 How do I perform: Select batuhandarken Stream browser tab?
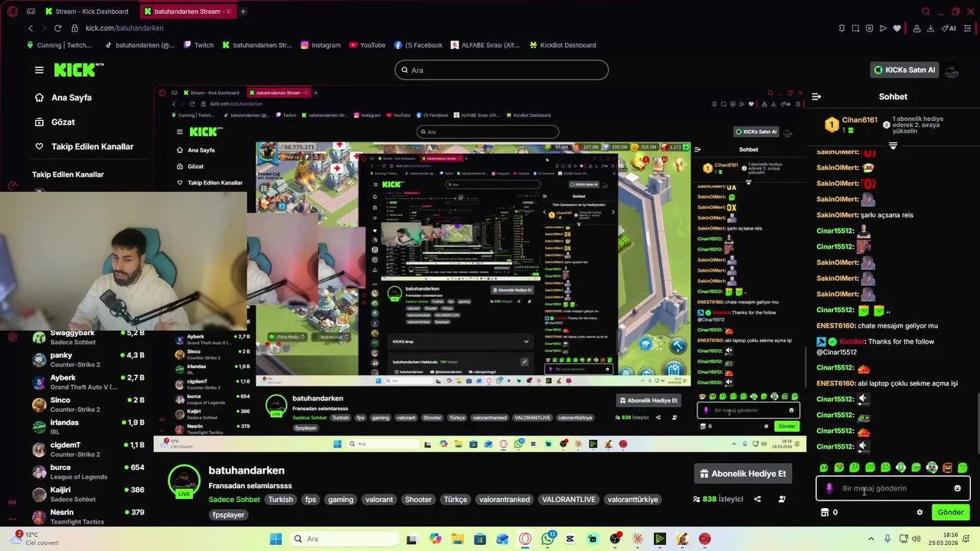tap(188, 11)
